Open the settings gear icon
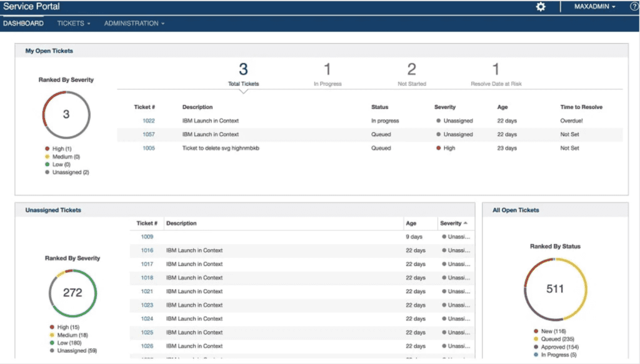Viewport: 640px width, 364px height. (540, 6)
